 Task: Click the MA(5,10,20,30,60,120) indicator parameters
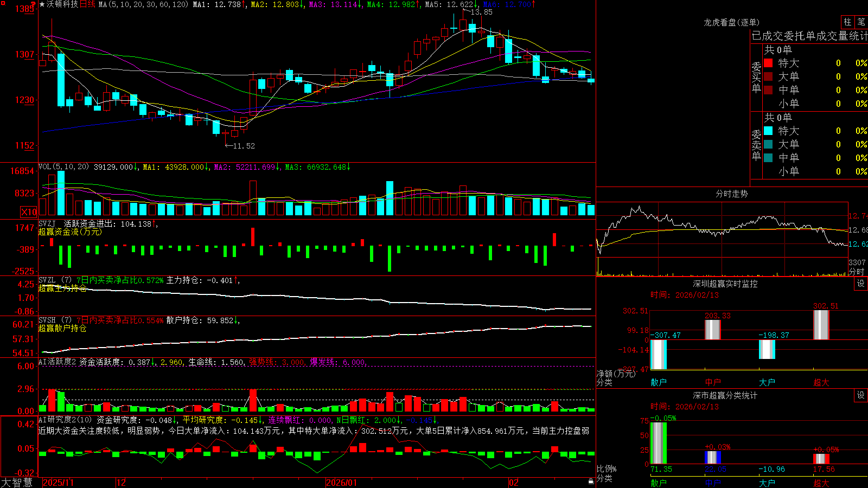pyautogui.click(x=143, y=4)
